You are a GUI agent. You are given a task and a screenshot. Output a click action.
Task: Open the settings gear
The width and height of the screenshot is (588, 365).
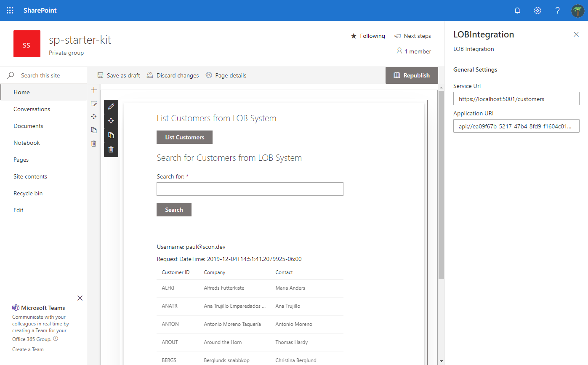pyautogui.click(x=537, y=11)
